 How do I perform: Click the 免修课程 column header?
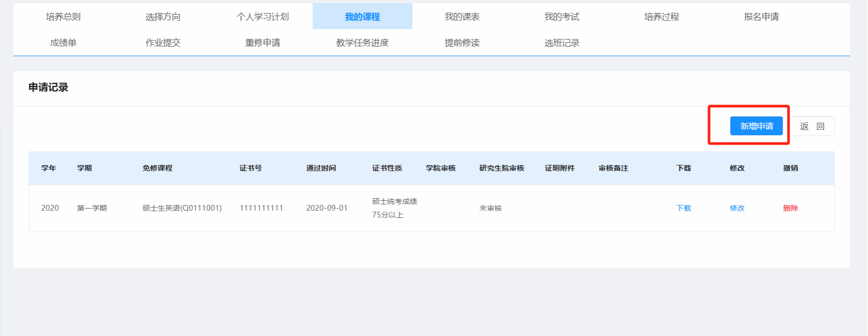157,168
